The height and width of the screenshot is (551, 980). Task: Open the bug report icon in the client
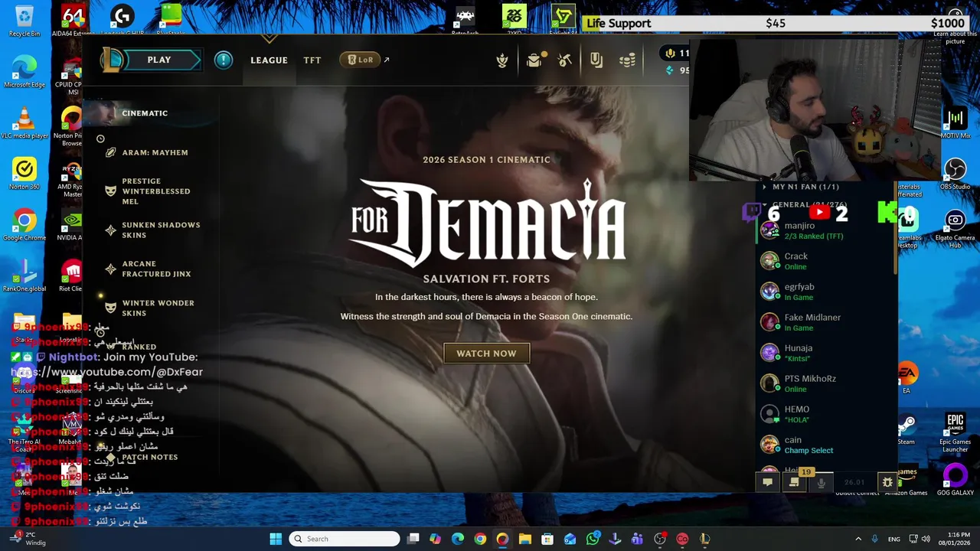[x=887, y=482]
